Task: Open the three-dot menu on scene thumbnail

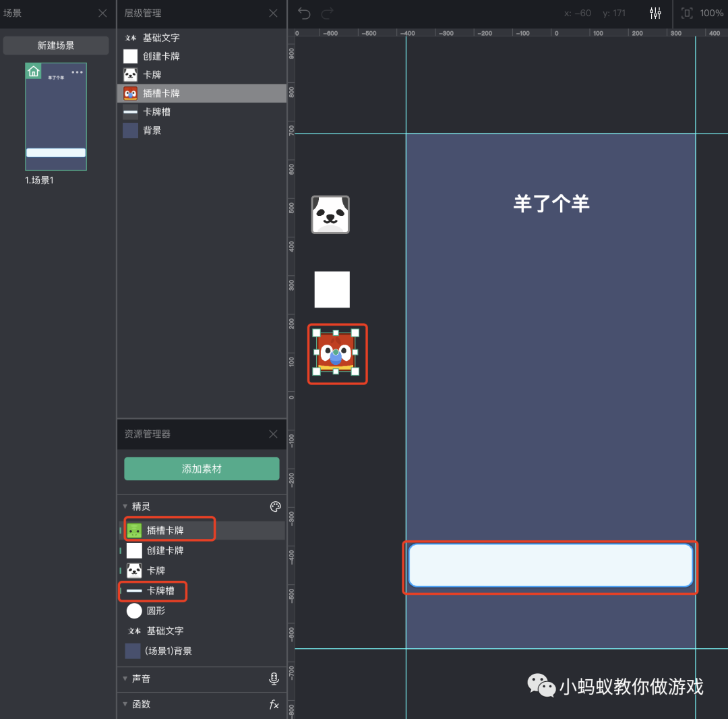Action: [x=77, y=72]
